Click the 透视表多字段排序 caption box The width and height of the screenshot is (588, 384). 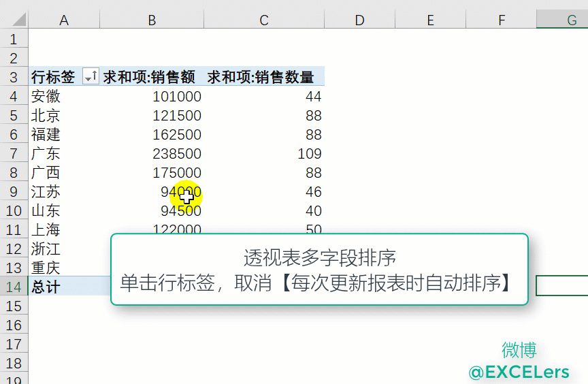[x=319, y=270]
